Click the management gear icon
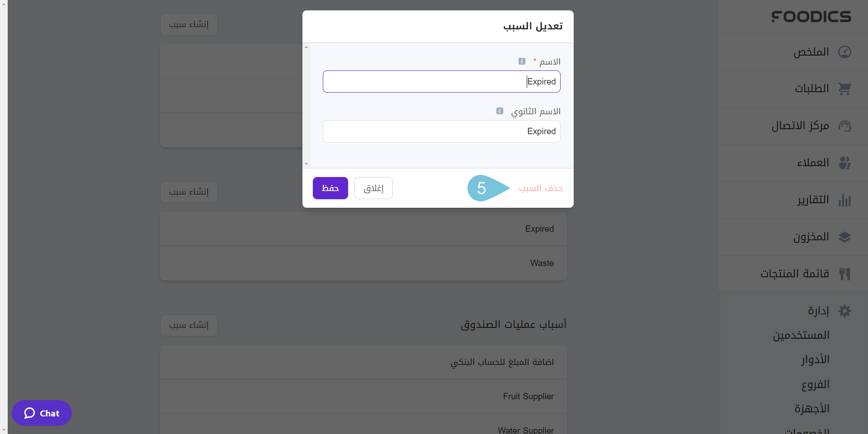The image size is (868, 434). pos(844,311)
